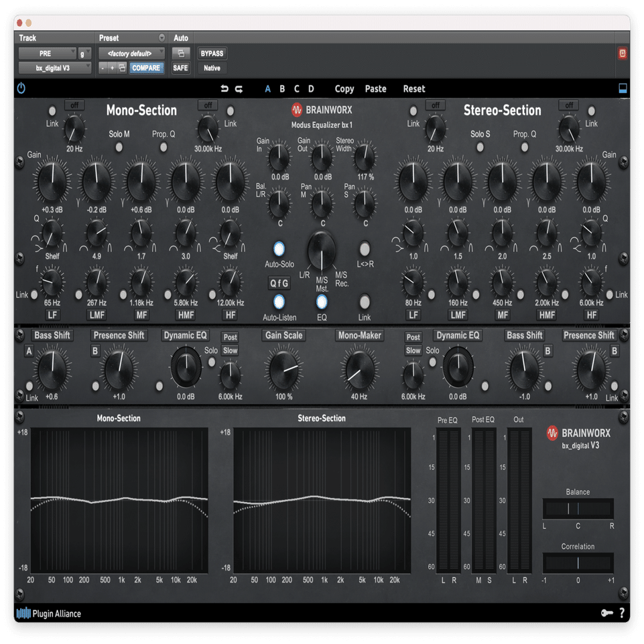Viewport: 644px width, 644px height.
Task: Select settings slot C
Action: pyautogui.click(x=297, y=88)
